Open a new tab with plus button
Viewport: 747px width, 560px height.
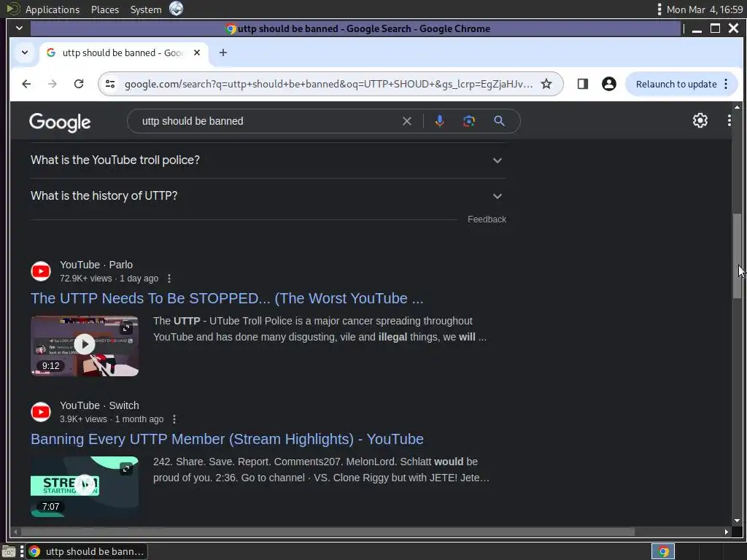coord(223,52)
